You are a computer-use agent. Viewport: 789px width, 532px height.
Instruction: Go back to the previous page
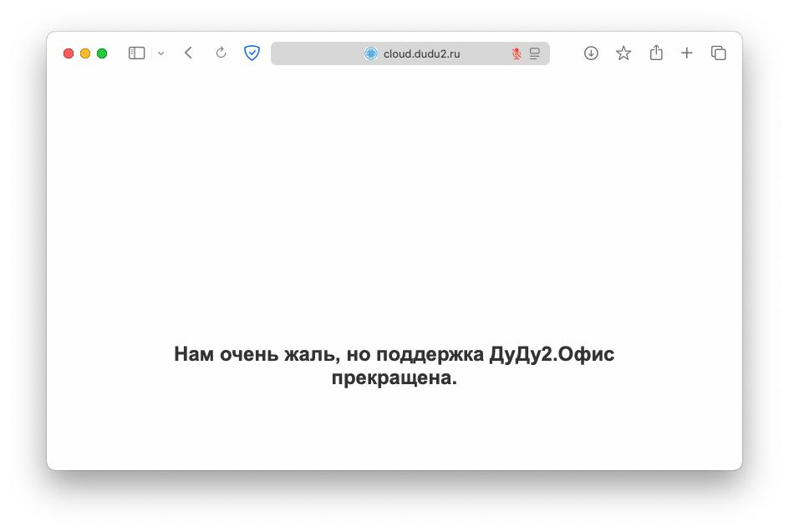(x=189, y=53)
